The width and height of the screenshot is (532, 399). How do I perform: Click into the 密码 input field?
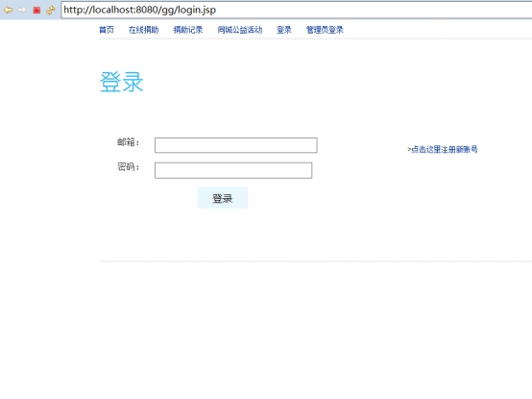pos(233,170)
